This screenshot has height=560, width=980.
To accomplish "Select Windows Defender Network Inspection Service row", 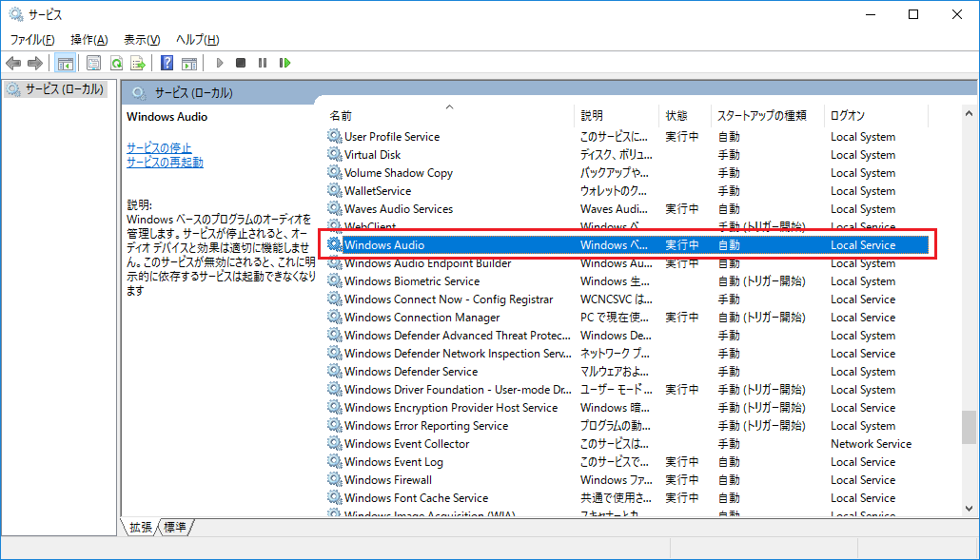I will pyautogui.click(x=627, y=354).
